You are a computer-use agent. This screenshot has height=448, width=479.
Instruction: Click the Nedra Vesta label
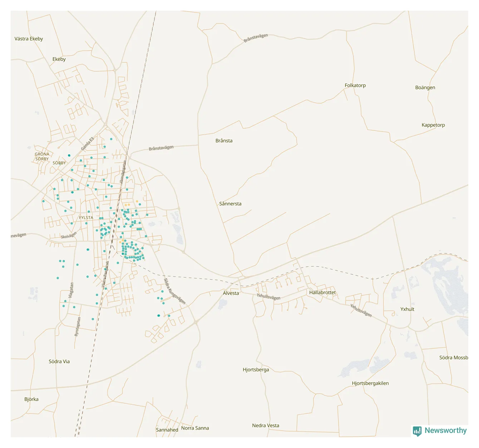pos(265,425)
